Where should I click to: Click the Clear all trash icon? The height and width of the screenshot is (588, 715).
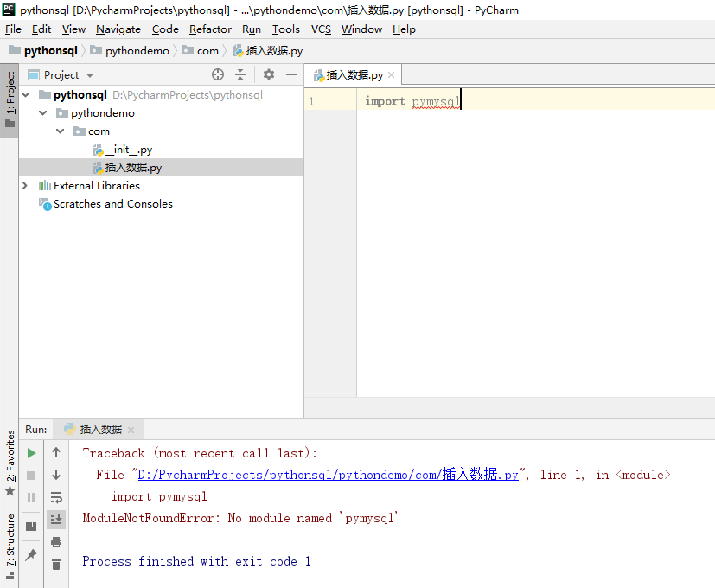click(x=56, y=565)
